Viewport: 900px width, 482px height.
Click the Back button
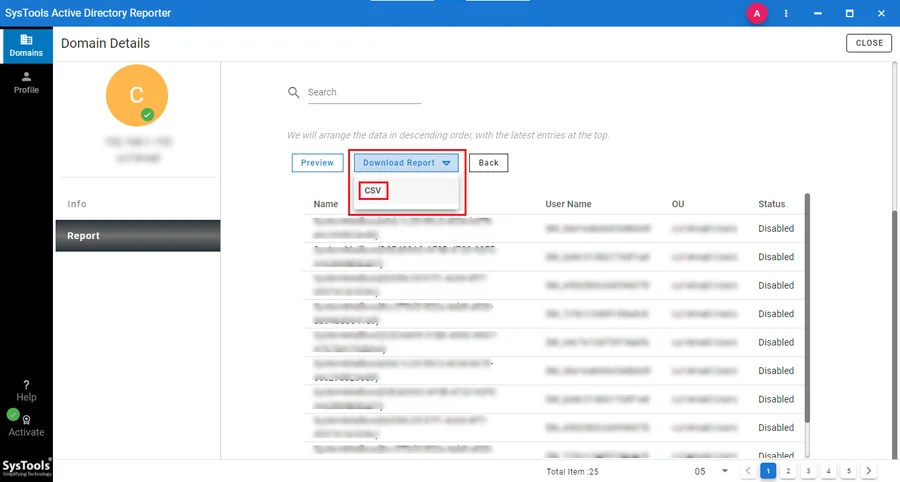point(488,163)
